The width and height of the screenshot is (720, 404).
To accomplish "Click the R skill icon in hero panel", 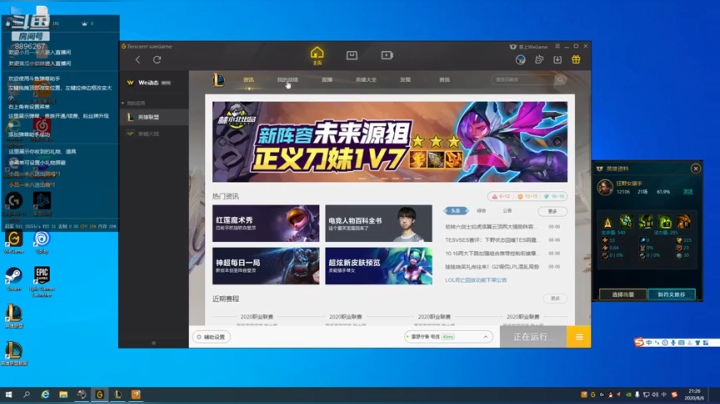I will click(684, 222).
